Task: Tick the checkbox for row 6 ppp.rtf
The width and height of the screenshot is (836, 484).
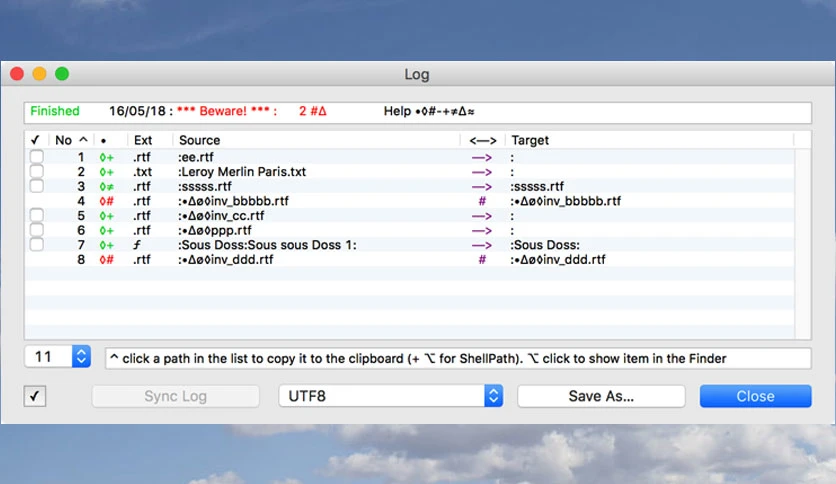Action: click(36, 230)
